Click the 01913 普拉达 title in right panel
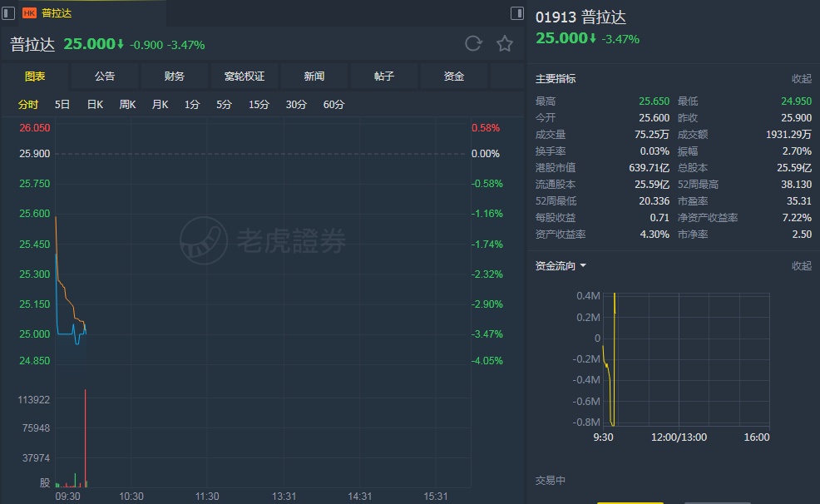This screenshot has width=820, height=504. coord(580,17)
